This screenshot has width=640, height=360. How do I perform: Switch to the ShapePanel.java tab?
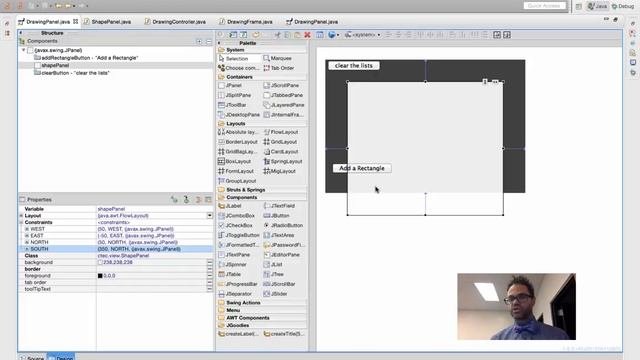(x=107, y=22)
